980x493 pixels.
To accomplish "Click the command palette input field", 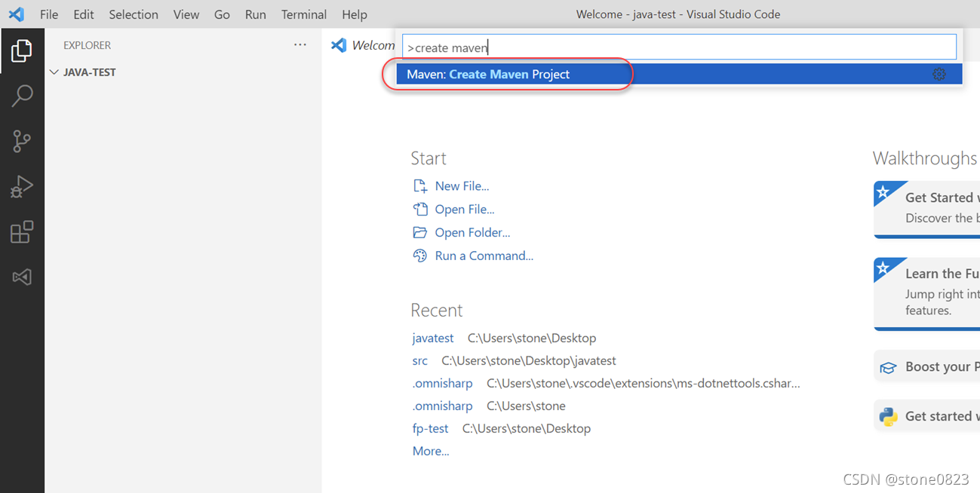I will pos(679,47).
